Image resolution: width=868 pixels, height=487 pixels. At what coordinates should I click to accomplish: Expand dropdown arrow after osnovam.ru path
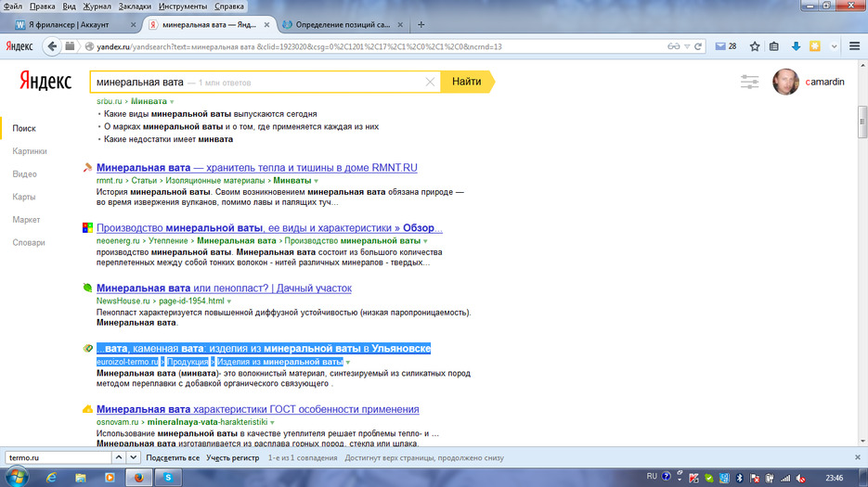(272, 423)
